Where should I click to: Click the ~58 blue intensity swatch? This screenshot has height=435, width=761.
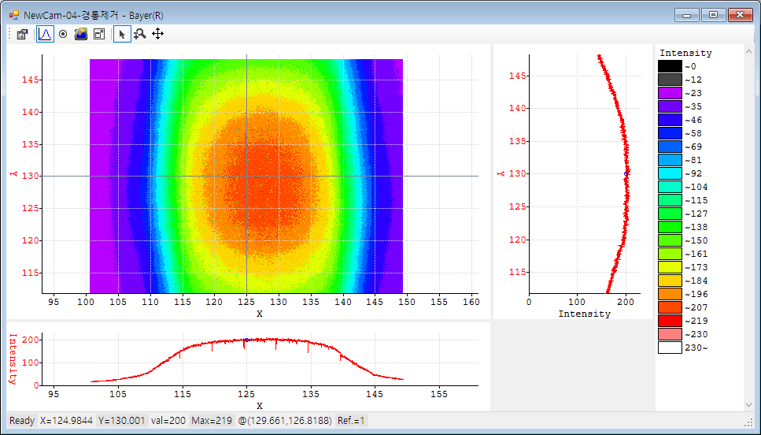click(670, 134)
